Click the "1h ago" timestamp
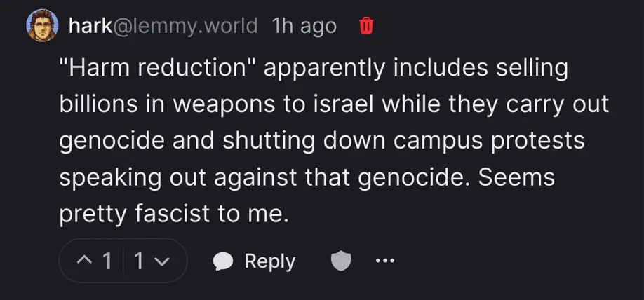The width and height of the screenshot is (644, 300). click(x=304, y=27)
